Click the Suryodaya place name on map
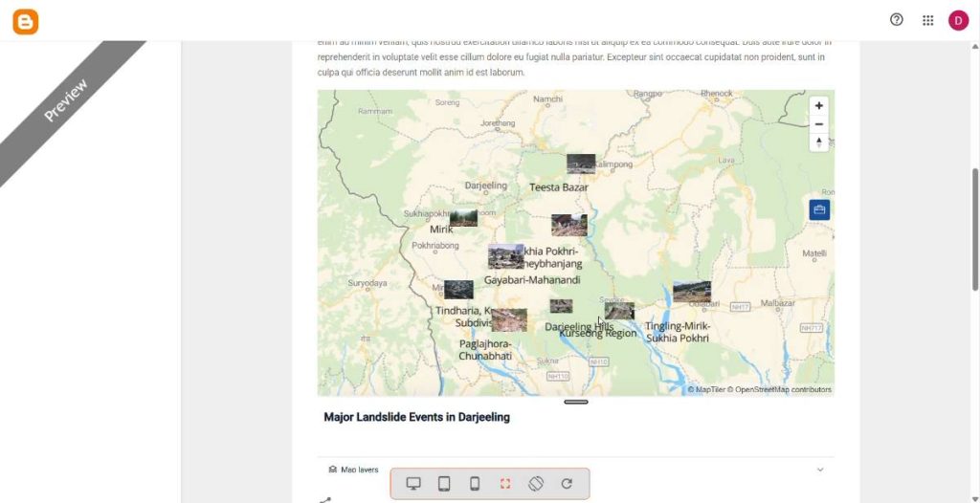The height and width of the screenshot is (503, 980). click(x=367, y=283)
